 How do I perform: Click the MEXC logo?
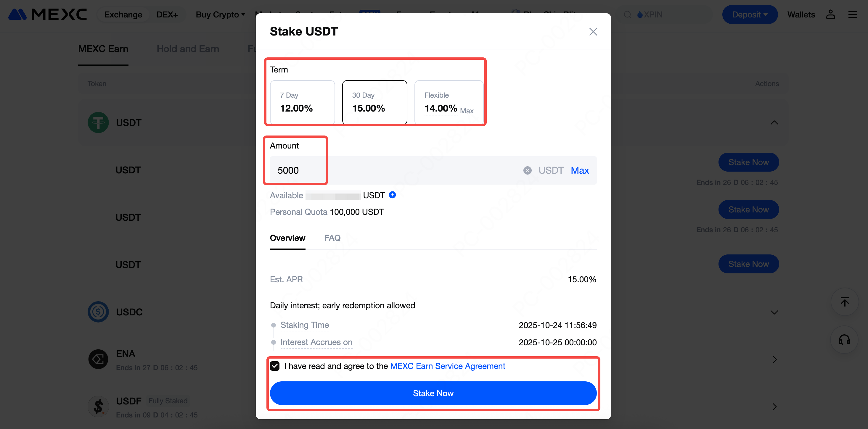[x=47, y=14]
